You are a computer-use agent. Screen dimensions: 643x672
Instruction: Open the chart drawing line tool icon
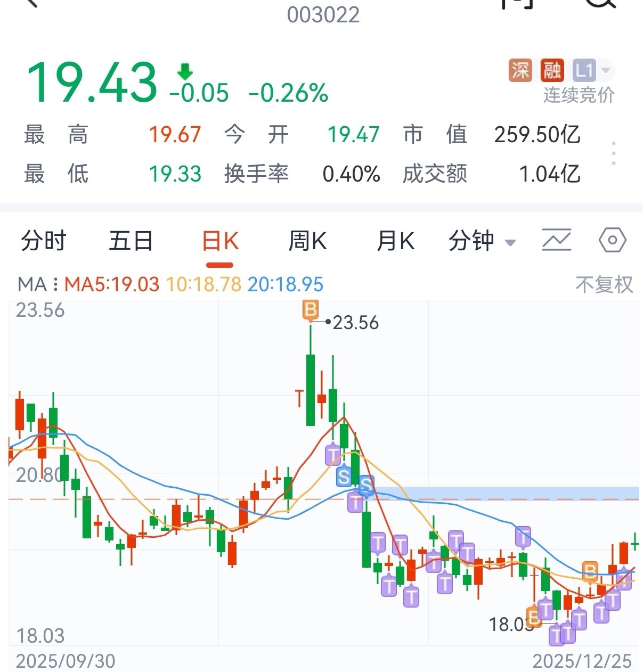tap(556, 240)
